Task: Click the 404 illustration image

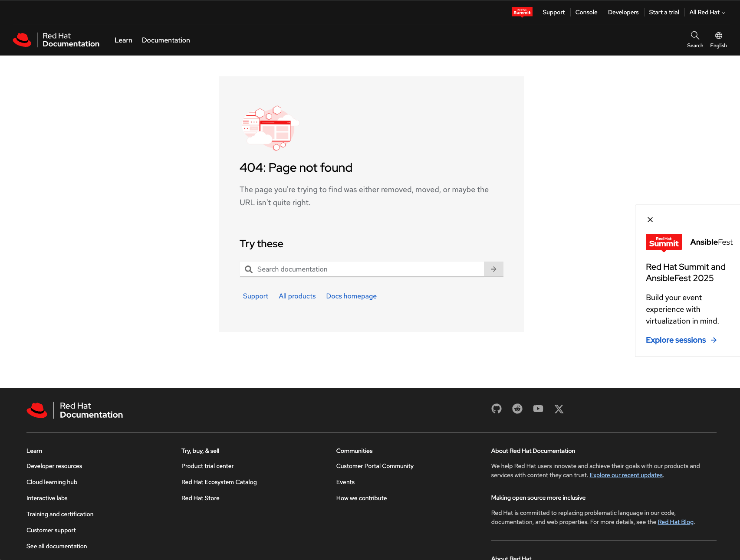Action: 270,128
